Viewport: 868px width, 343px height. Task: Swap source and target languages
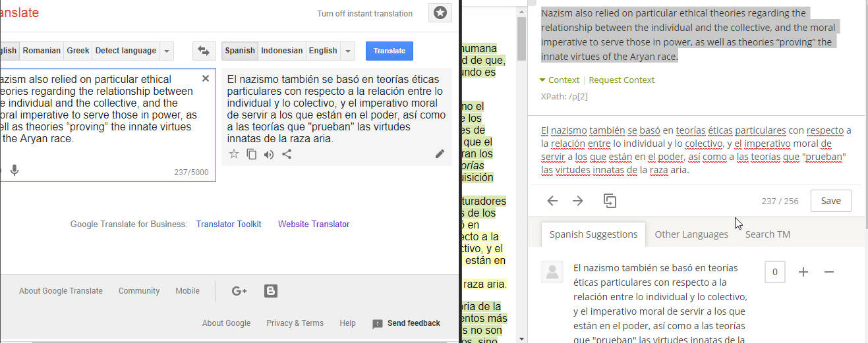click(x=204, y=51)
